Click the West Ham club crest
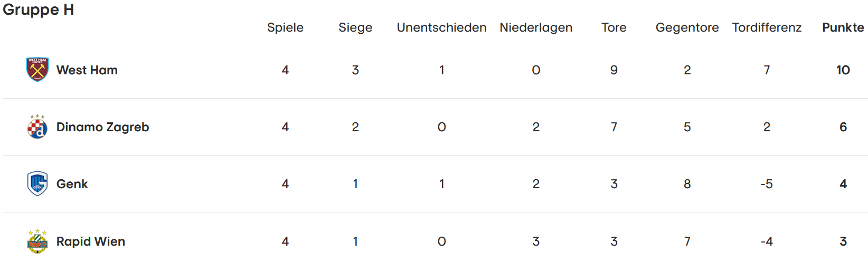 pos(37,70)
